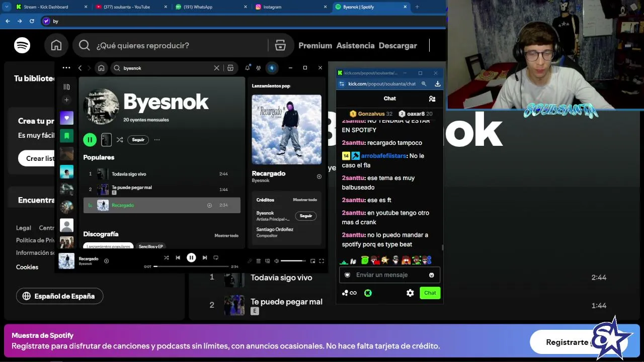644x362 pixels.
Task: Switch to the WhatsApp browser tab
Action: coord(211,7)
